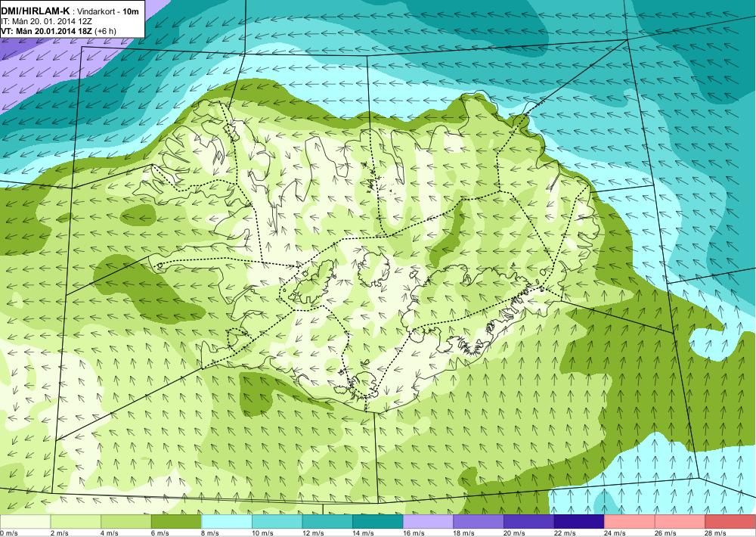
Task: Select the "VT: Mán 20.01.2014 18Z (+6 h)" line
Action: pyautogui.click(x=58, y=31)
